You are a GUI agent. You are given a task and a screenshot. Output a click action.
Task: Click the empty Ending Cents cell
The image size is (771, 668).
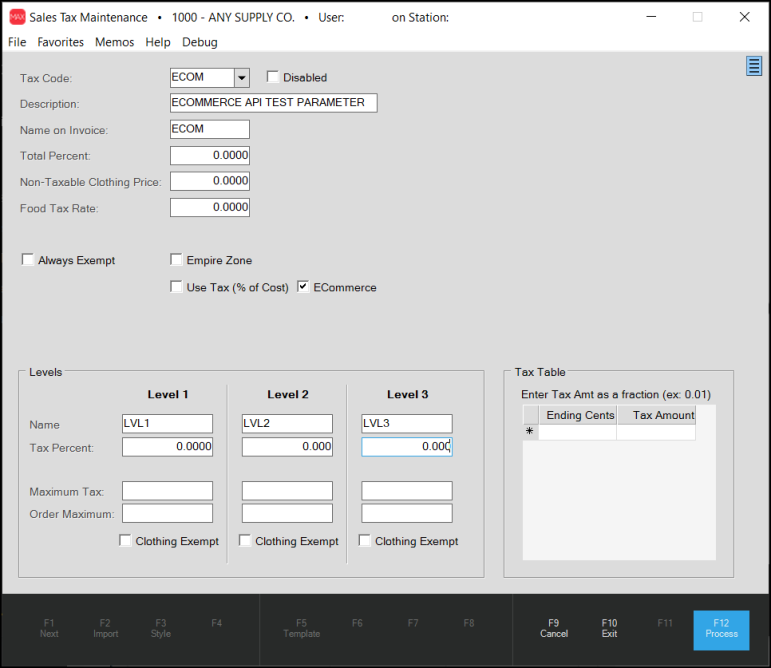(578, 432)
